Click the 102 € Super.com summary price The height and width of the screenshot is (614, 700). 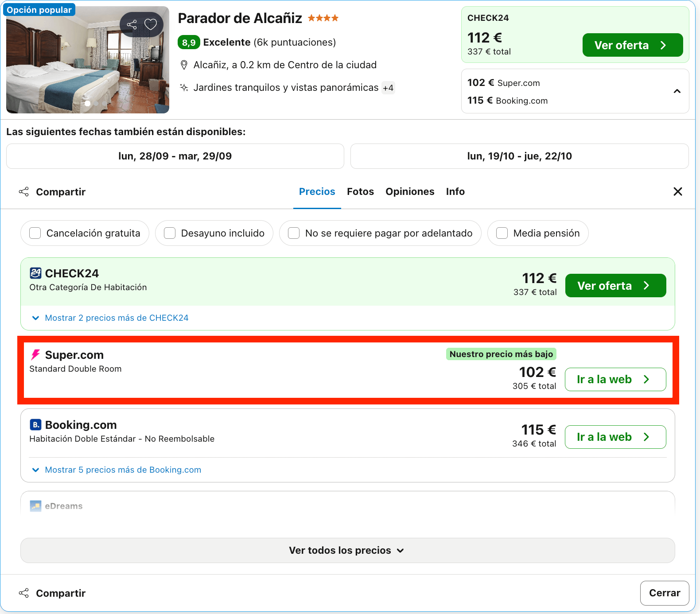coord(504,83)
